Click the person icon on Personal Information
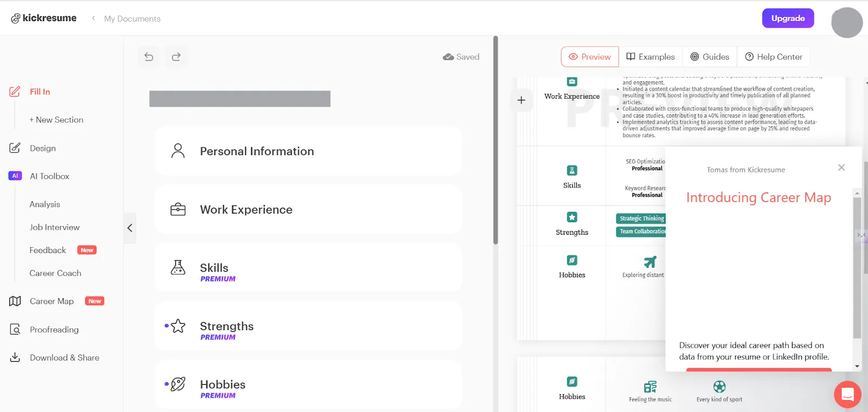This screenshot has width=868, height=412. coord(178,151)
